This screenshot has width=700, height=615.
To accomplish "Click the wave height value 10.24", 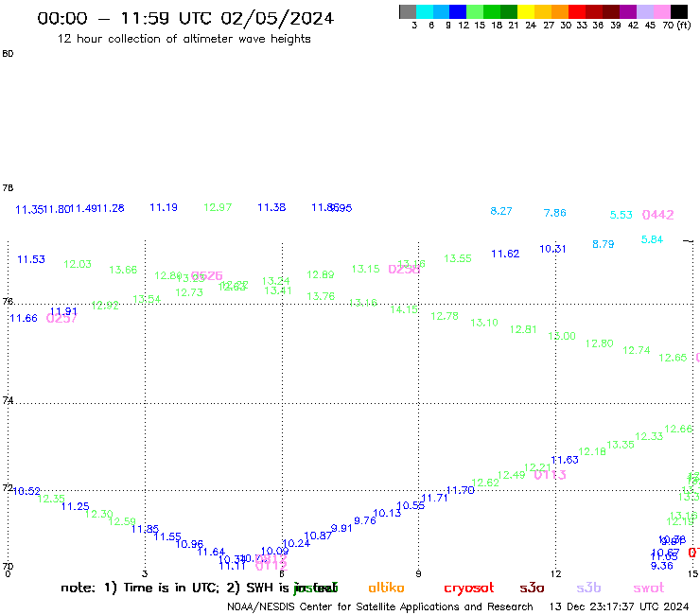I will point(296,543).
